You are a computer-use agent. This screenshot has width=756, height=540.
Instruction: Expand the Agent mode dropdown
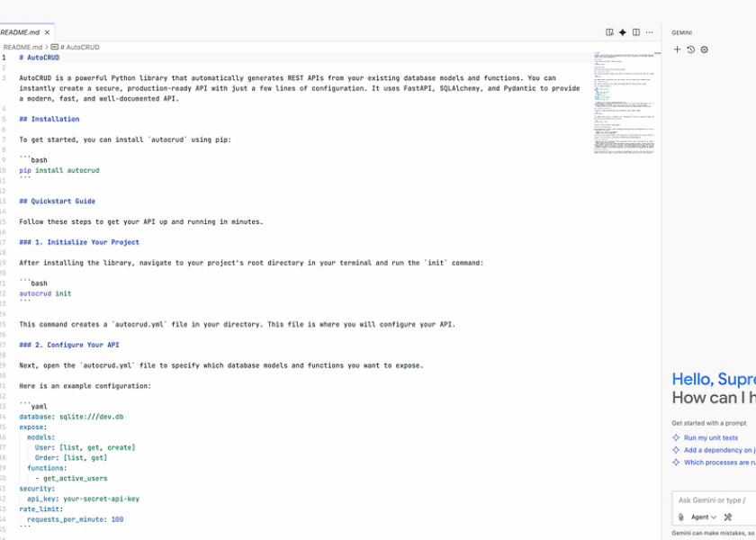coord(704,517)
